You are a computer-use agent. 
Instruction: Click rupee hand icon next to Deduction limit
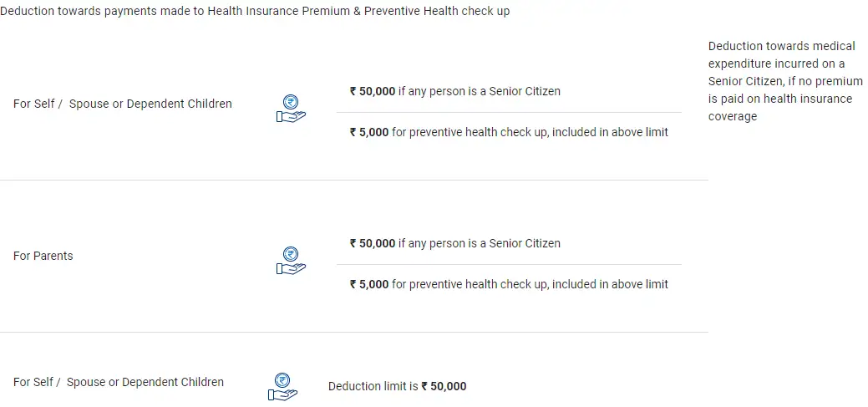[x=282, y=387]
